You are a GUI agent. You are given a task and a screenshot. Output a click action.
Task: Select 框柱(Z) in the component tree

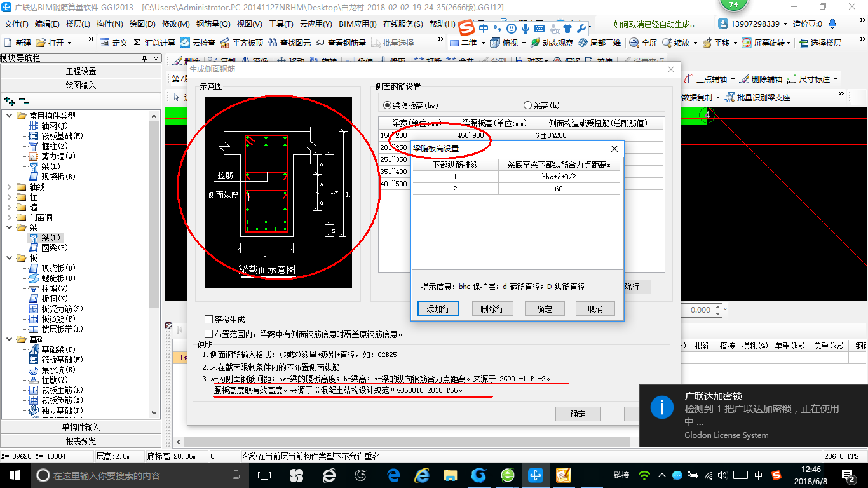[x=50, y=146]
